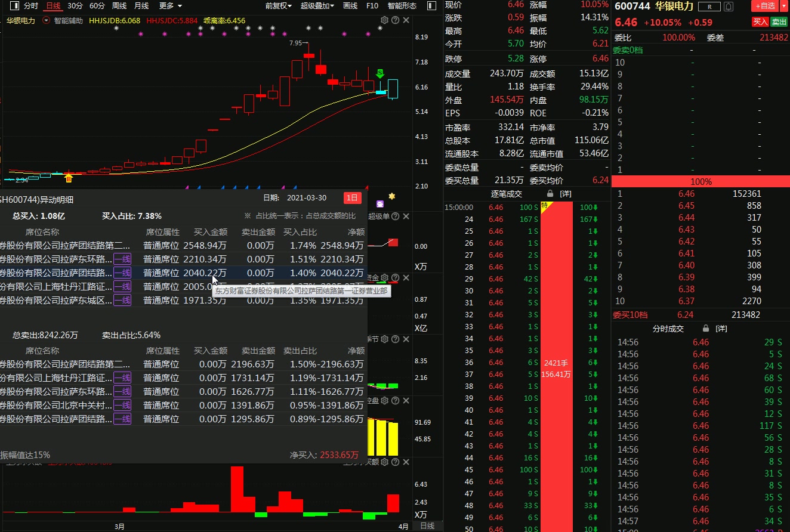This screenshot has width=790, height=532.
Task: Expand the arrow next to +自选
Action: [x=783, y=6]
